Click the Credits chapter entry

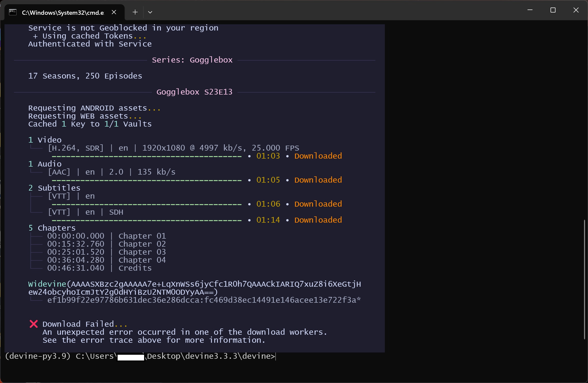coord(135,268)
